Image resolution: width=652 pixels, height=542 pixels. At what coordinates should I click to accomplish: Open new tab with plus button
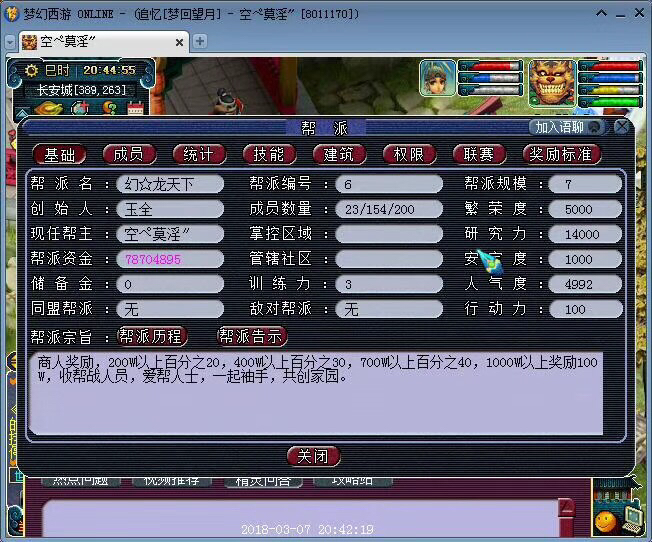pyautogui.click(x=200, y=41)
